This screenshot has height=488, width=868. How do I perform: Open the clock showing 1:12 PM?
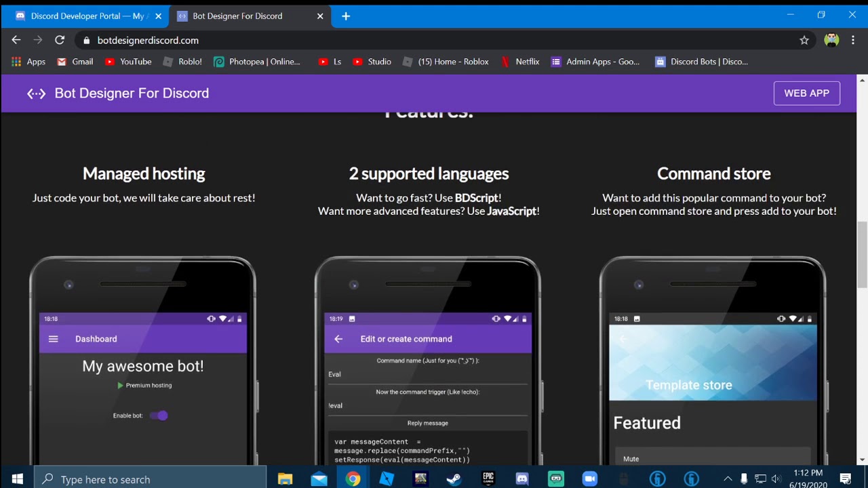(x=808, y=479)
